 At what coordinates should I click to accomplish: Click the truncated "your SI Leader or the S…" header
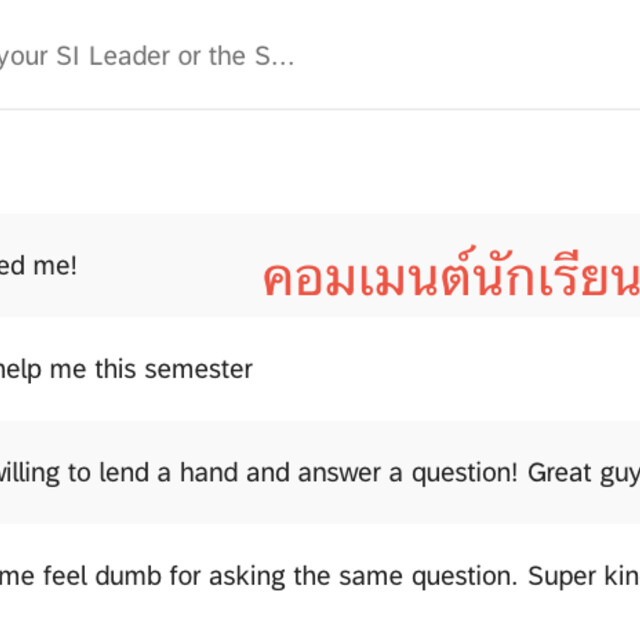(x=147, y=56)
